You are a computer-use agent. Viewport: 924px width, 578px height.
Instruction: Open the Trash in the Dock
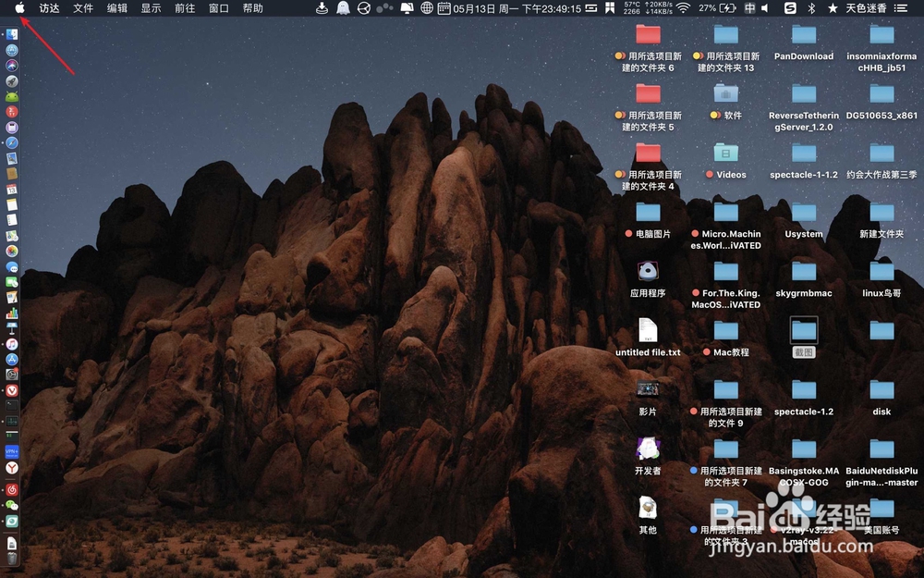pos(12,558)
